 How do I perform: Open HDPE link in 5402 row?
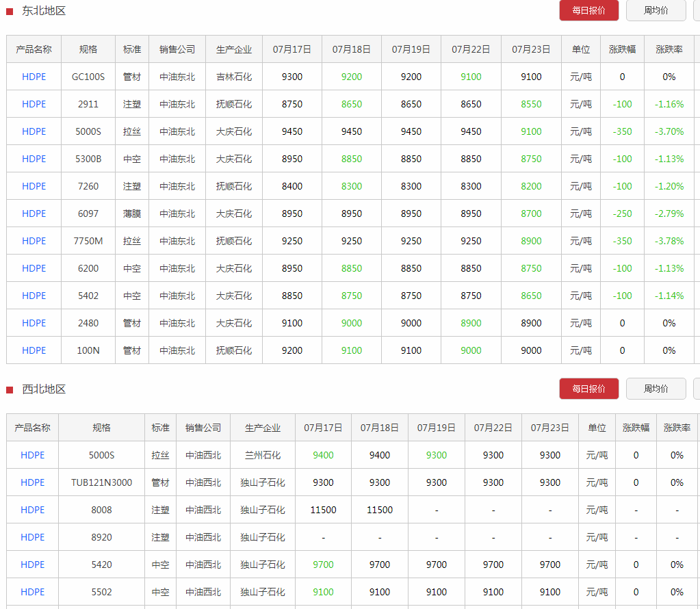click(34, 296)
